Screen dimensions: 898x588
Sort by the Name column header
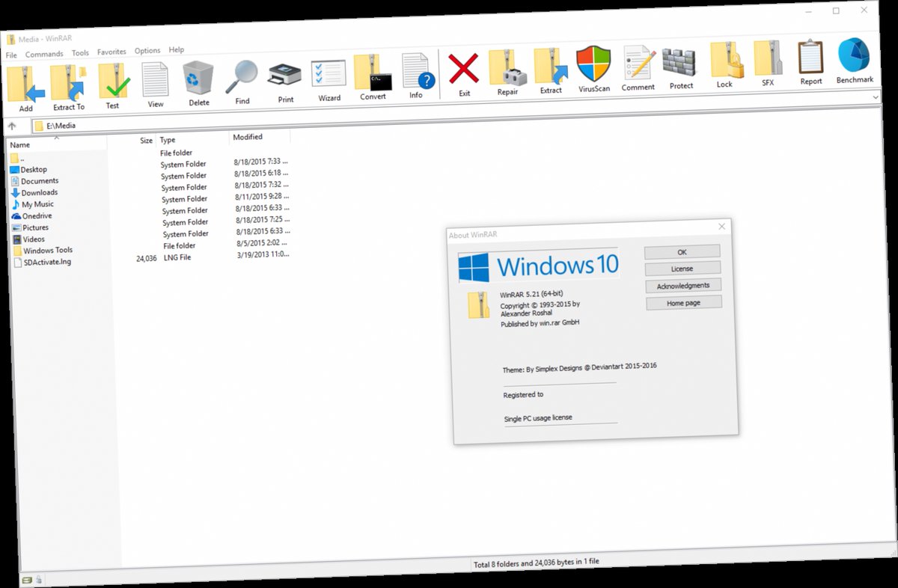(x=55, y=144)
